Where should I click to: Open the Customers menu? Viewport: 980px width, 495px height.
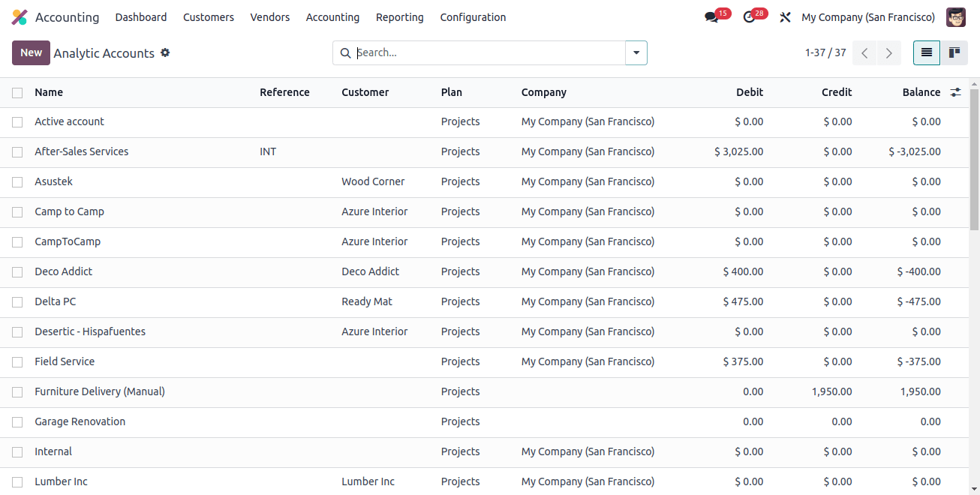(x=209, y=17)
